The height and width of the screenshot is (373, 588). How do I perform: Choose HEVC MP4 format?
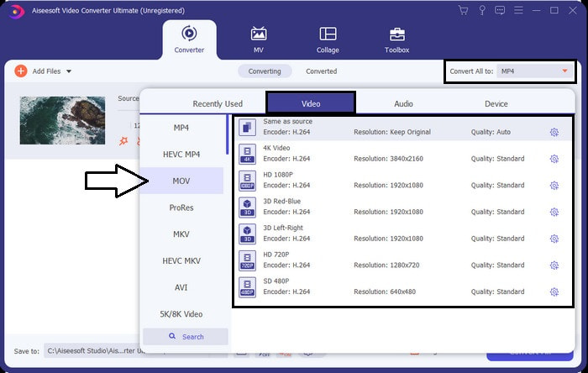(181, 155)
